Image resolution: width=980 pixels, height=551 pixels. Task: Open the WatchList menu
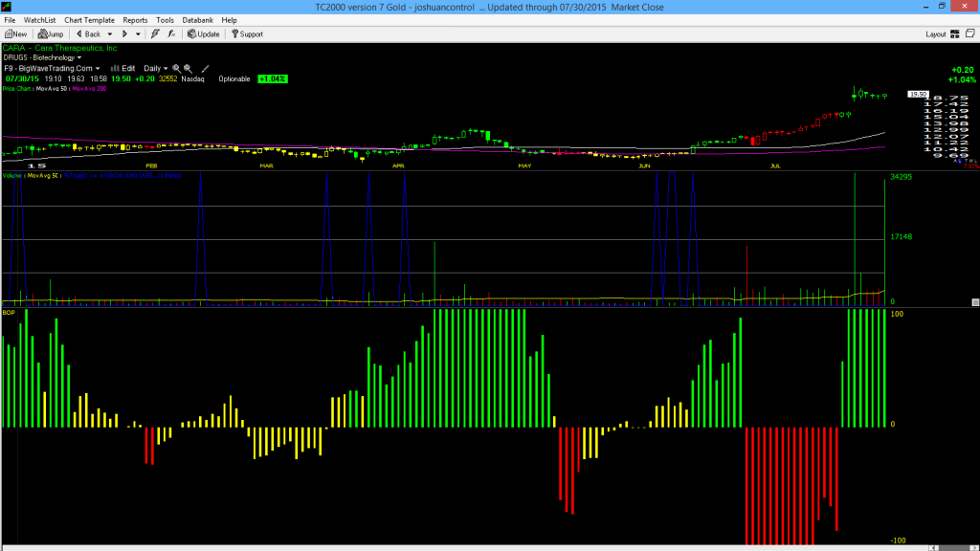click(x=39, y=20)
